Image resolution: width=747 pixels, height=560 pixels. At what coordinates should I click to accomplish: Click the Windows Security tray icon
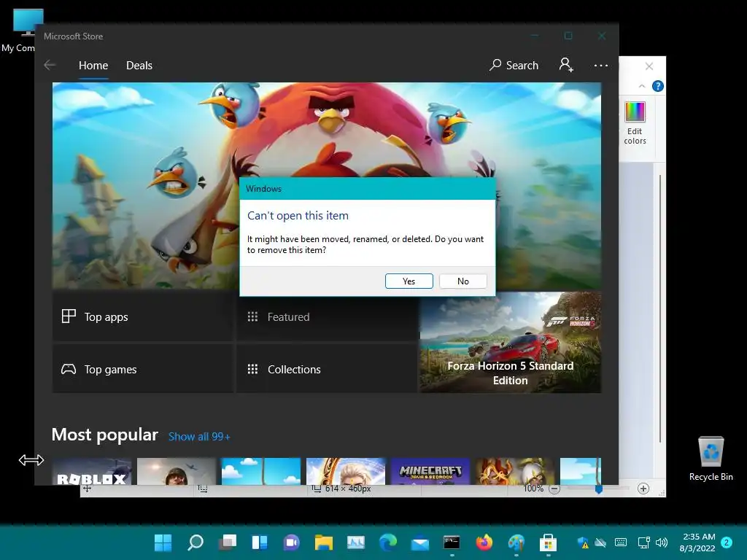(583, 542)
